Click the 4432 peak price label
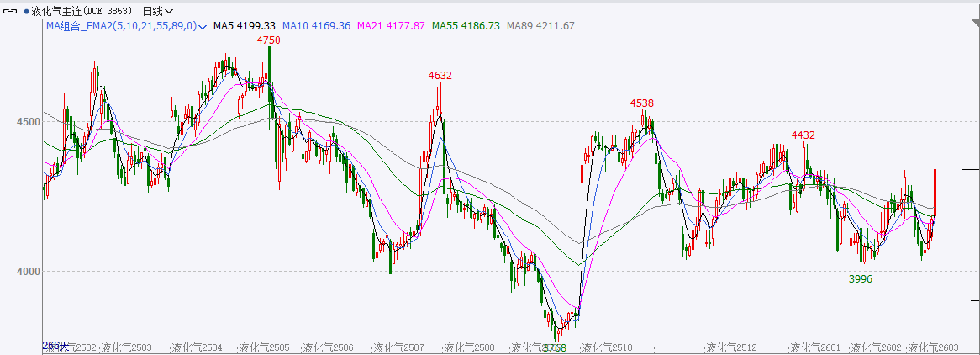Viewport: 980px width, 355px height. (803, 135)
